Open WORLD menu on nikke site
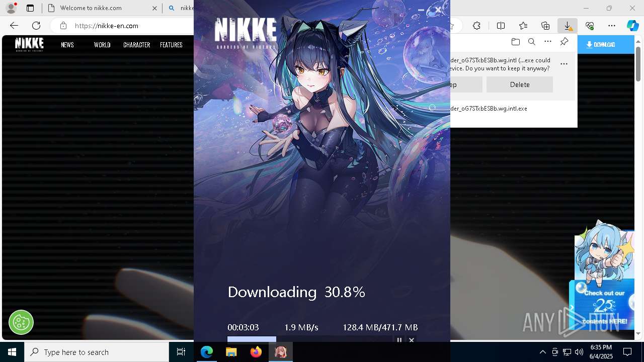 point(102,45)
